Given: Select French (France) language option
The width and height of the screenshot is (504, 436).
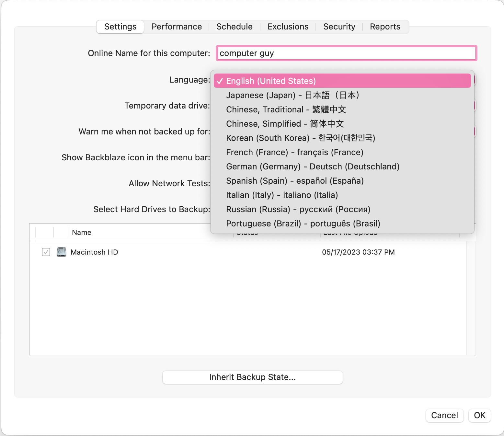Looking at the screenshot, I should point(342,152).
